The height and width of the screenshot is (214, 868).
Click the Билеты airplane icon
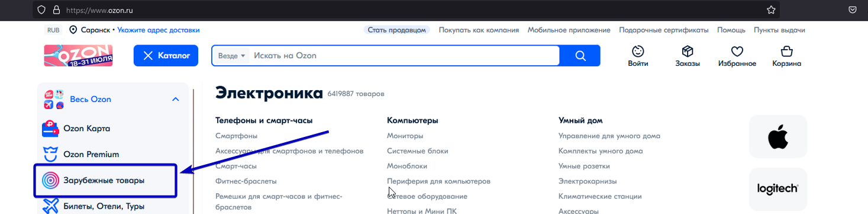[50, 206]
